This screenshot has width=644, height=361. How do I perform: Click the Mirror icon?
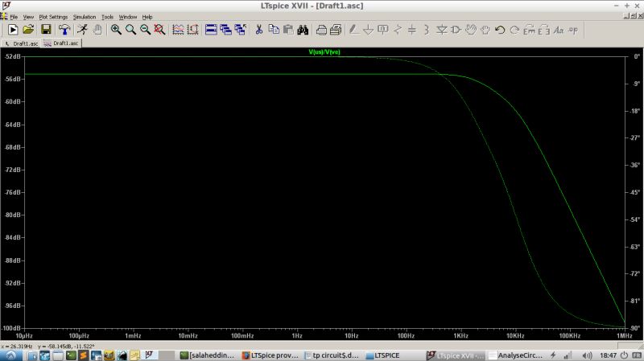point(544,30)
